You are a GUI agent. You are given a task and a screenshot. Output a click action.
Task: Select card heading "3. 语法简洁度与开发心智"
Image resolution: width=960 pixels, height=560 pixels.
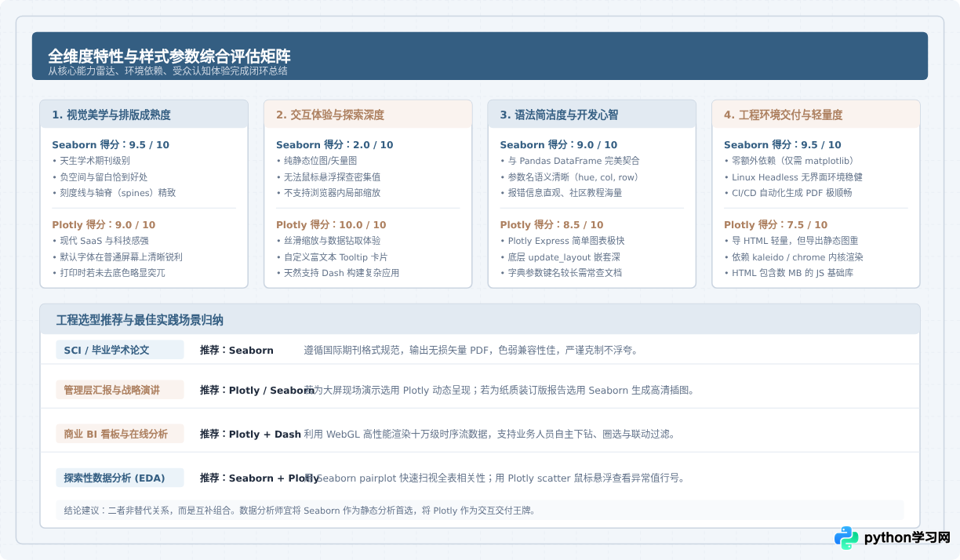click(x=559, y=115)
